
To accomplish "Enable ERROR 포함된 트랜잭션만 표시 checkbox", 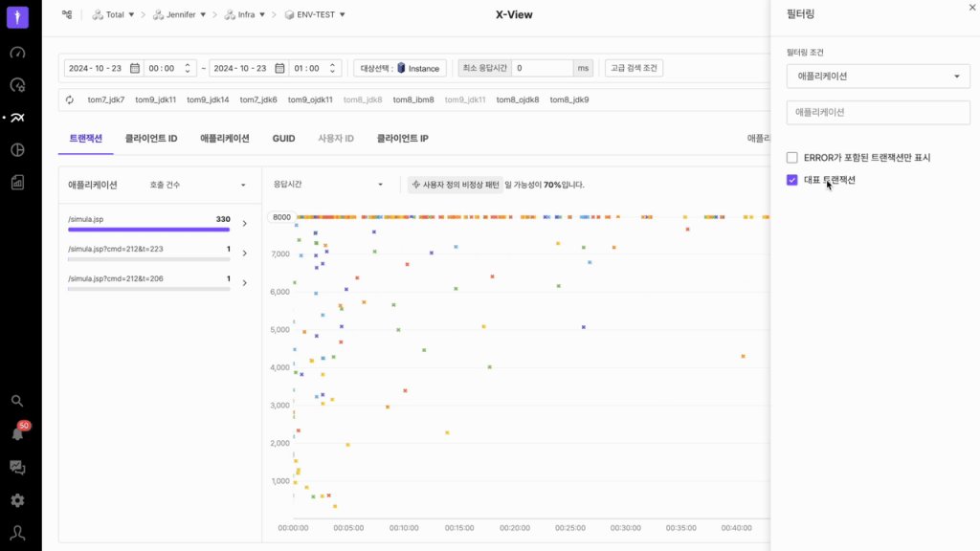I will pos(792,158).
